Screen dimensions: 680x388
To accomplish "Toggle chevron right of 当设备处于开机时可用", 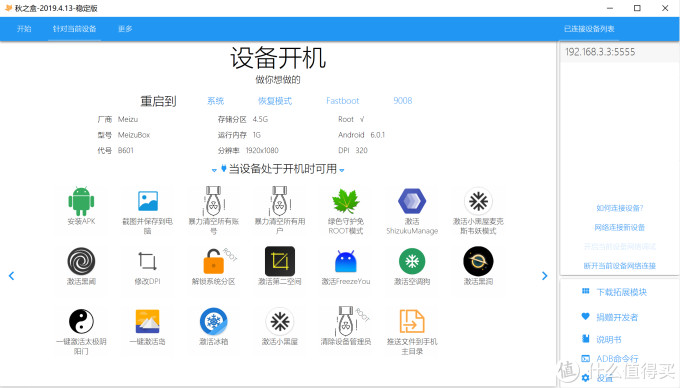I will (342, 170).
